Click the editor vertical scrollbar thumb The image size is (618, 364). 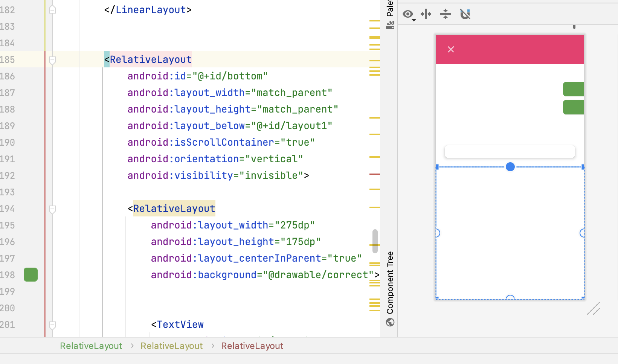[x=375, y=241]
